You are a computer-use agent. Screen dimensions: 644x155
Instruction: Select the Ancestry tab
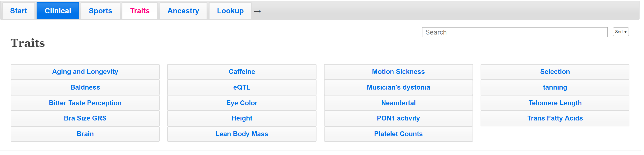point(183,11)
